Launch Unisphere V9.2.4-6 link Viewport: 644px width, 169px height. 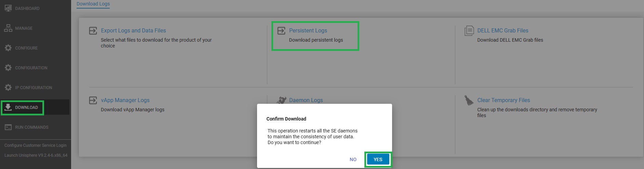(x=36, y=155)
